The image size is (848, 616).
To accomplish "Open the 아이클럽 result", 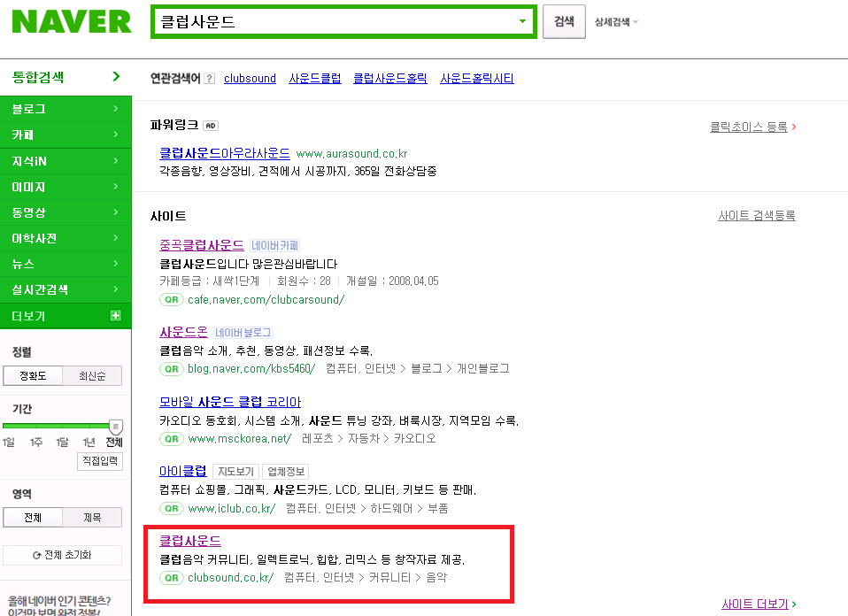I will coord(183,471).
